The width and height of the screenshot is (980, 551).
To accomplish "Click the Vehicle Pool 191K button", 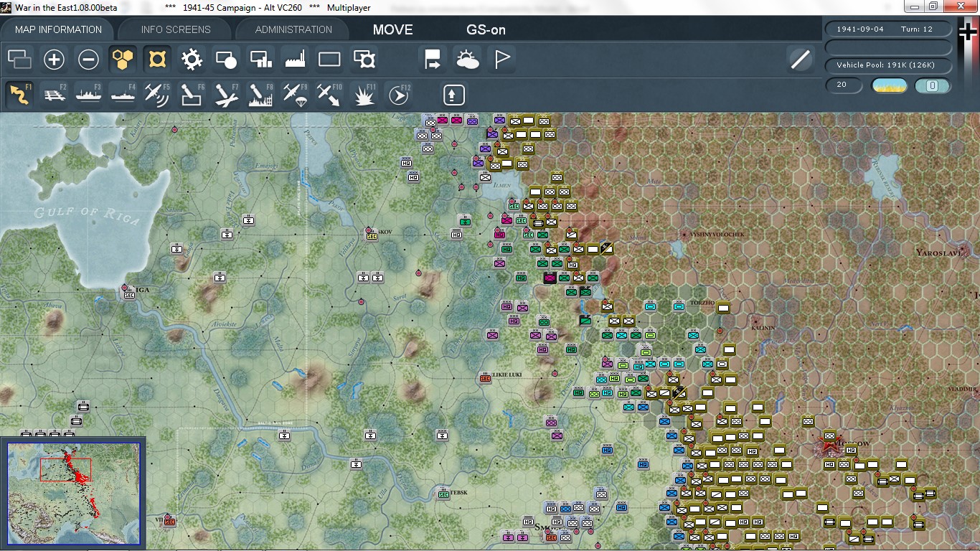I will coord(887,65).
